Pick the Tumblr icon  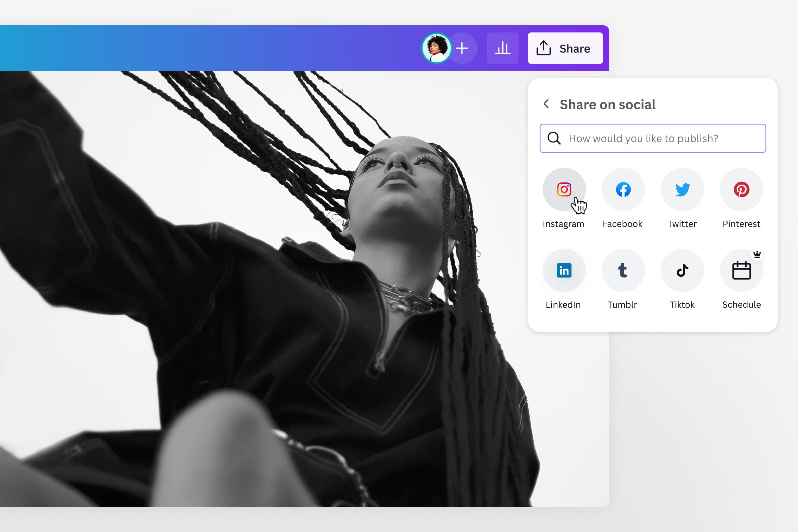[x=623, y=270]
